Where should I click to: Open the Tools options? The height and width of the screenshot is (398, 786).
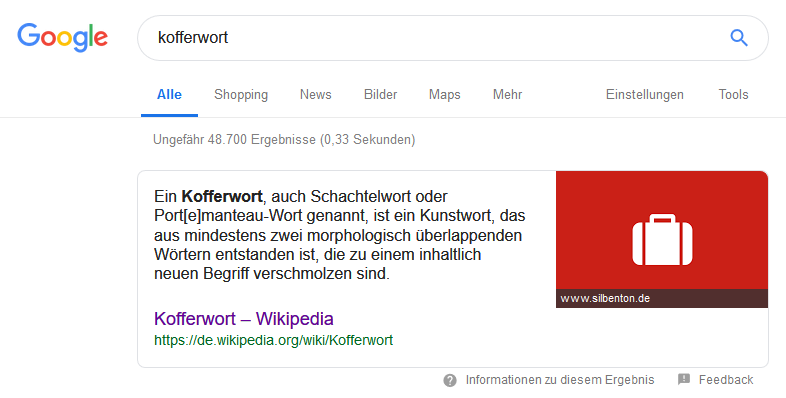tap(733, 95)
